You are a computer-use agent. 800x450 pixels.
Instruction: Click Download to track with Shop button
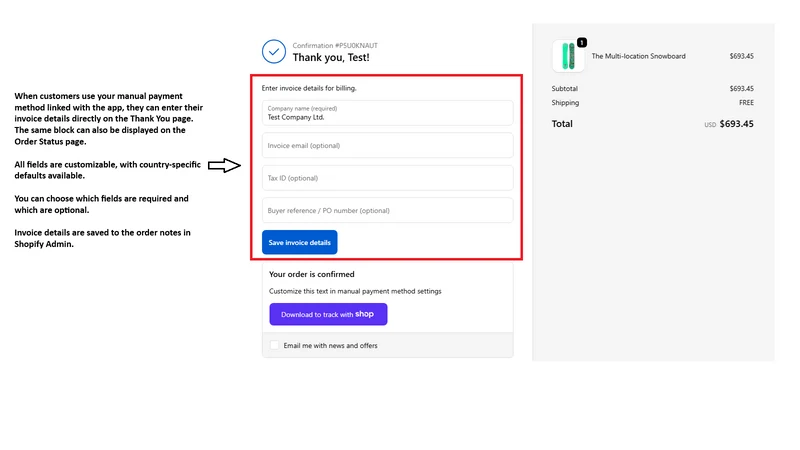coord(328,314)
